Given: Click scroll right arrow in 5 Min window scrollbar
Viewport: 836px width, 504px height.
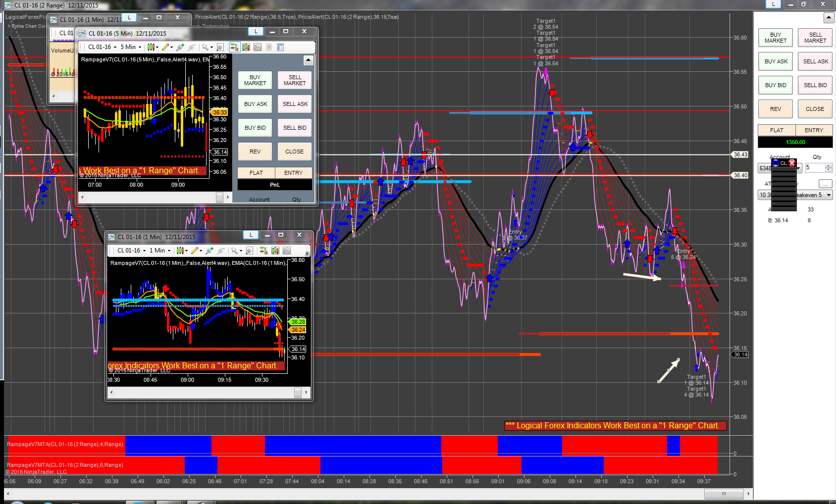Looking at the screenshot, I should tap(228, 197).
